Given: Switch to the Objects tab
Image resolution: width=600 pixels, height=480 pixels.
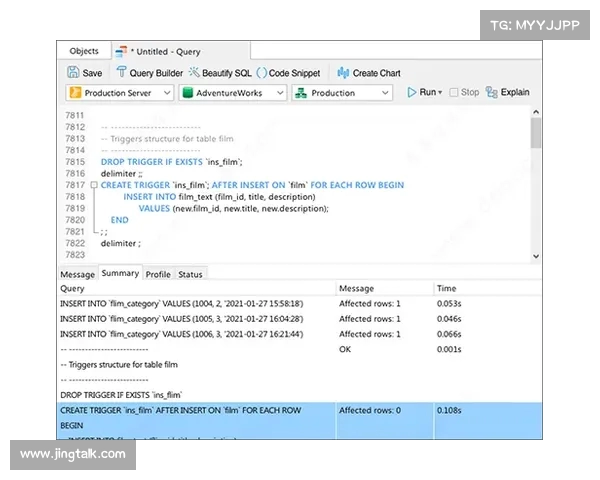Looking at the screenshot, I should 84,51.
